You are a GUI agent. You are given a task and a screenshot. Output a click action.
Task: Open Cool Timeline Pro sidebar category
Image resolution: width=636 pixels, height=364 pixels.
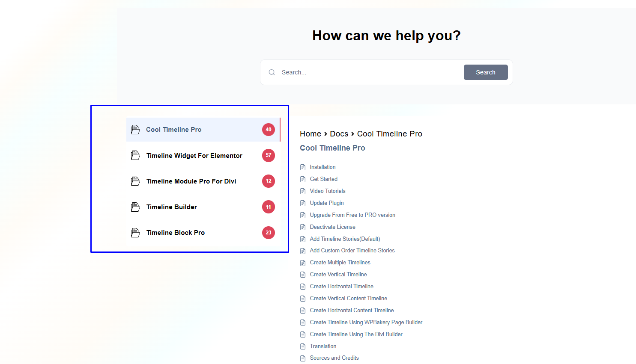[x=203, y=130]
